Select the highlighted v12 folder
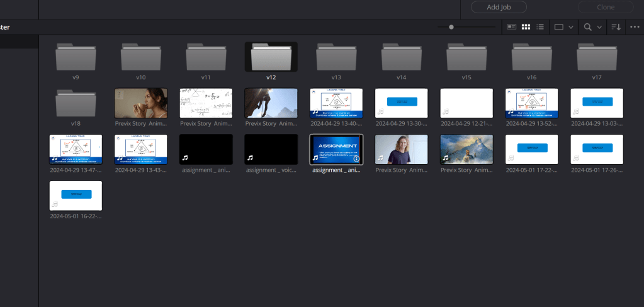Screen dimensions: 644x307 pos(271,57)
